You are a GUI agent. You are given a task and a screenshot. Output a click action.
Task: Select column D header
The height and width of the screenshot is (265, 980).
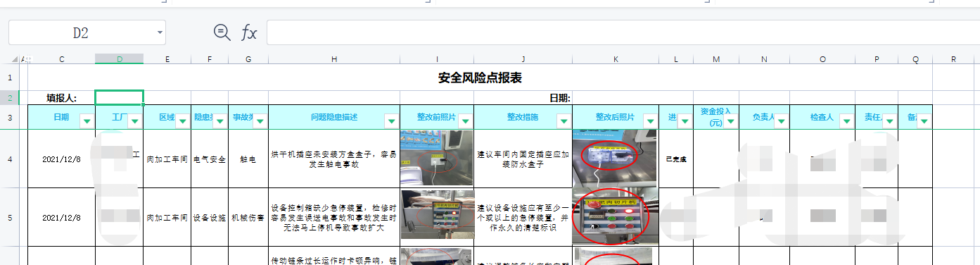click(120, 59)
